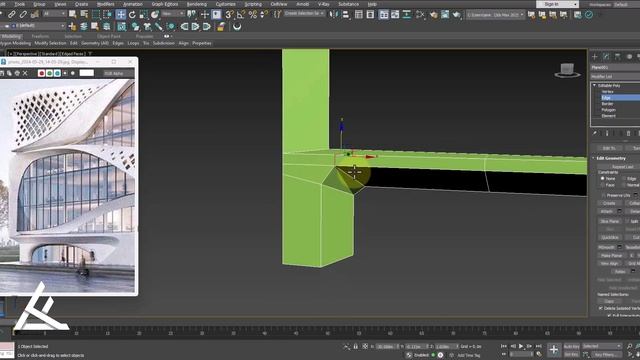Select the Face constraint radio button

pos(602,185)
